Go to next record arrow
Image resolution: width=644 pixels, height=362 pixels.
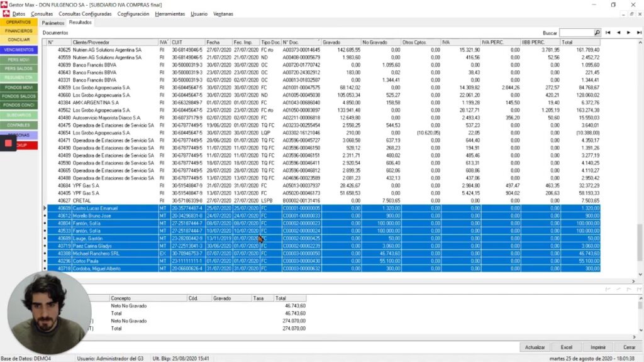[628, 32]
